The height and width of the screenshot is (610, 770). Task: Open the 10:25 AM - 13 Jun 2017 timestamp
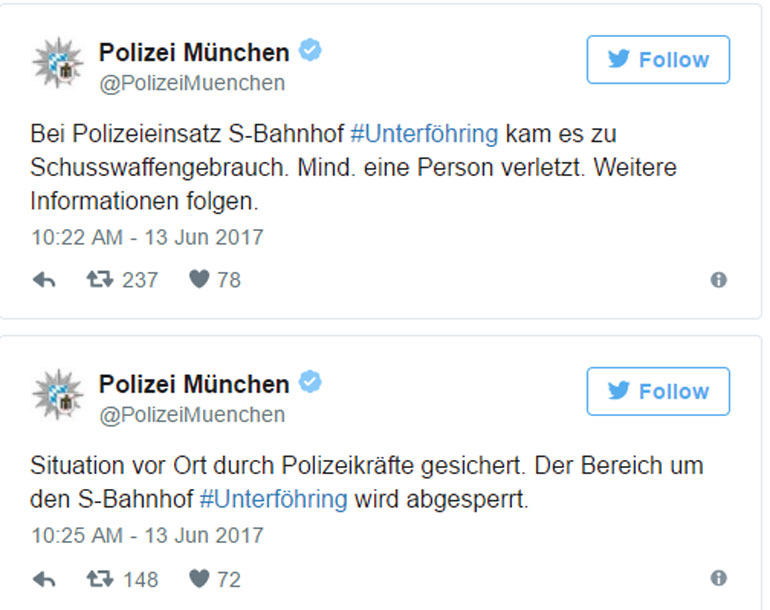[147, 536]
